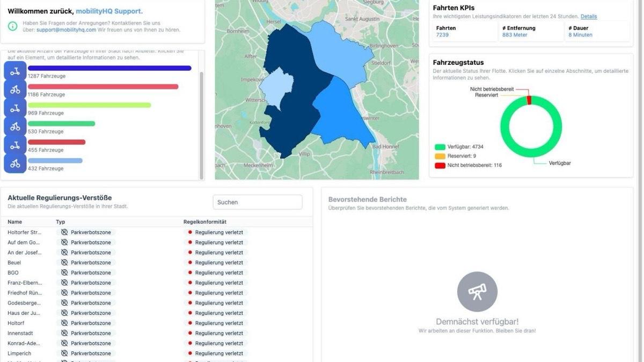Select the red bar for 1186 Fahrzeuge
Screen dimensions: 644x362
click(x=103, y=86)
